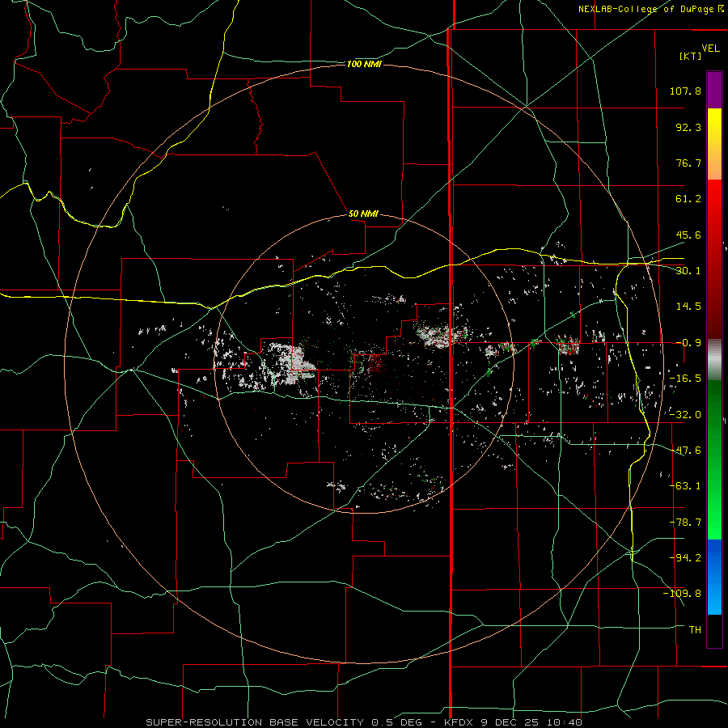728x728 pixels.
Task: Click the blue segment of the velocity color bar
Action: point(714,577)
